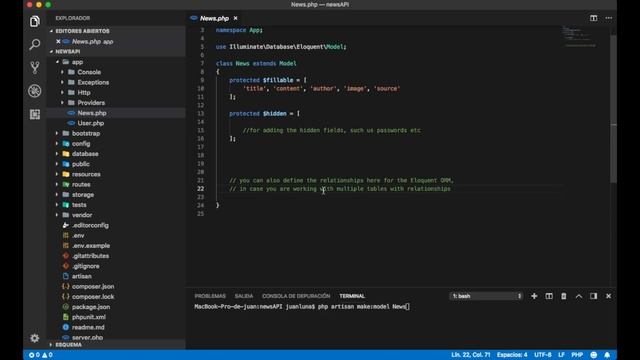Expand the config folder
Image resolution: width=640 pixels, height=360 pixels.
click(x=81, y=144)
